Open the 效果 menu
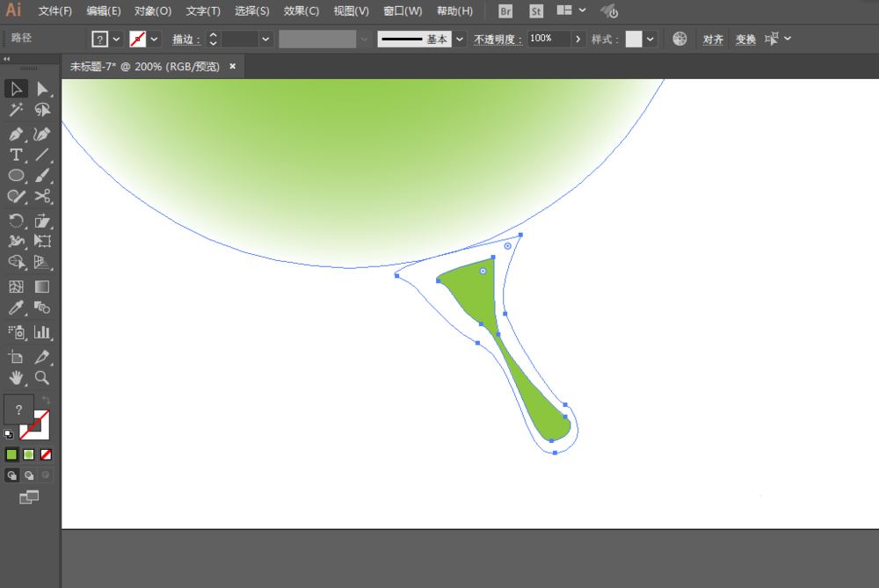Viewport: 879px width, 588px height. [x=301, y=11]
